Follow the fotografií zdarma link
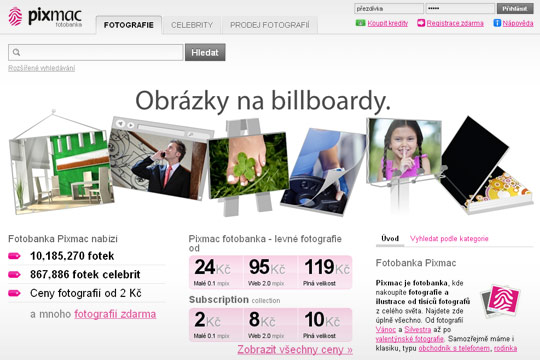This screenshot has height=360, width=540. click(115, 314)
